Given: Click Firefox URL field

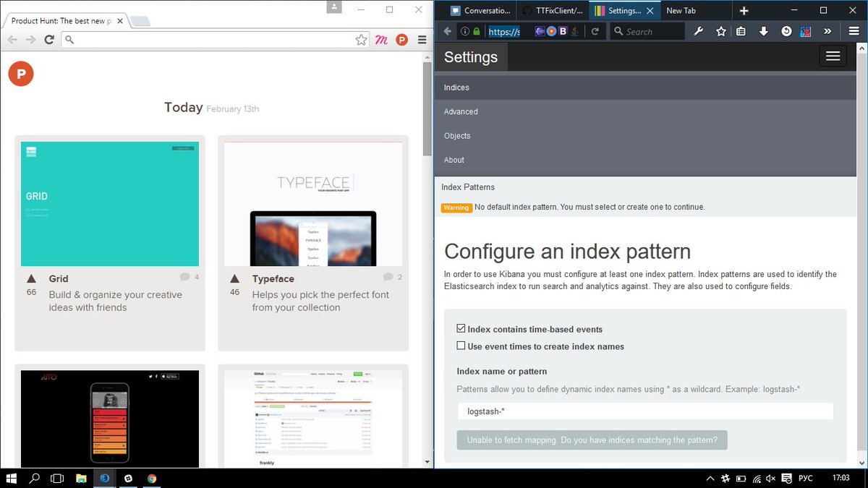Looking at the screenshot, I should [x=504, y=31].
